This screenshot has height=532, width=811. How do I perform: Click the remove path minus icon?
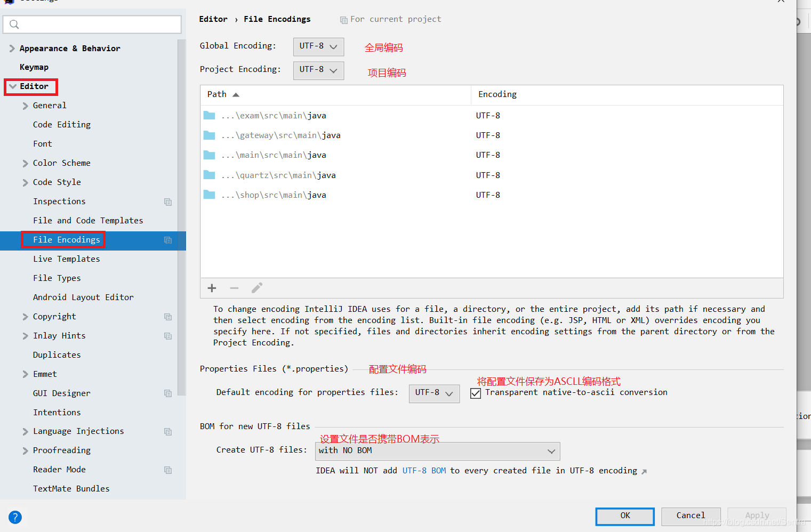pos(234,288)
